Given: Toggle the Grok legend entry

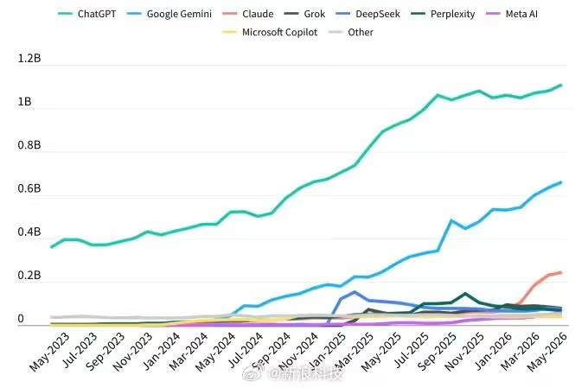Looking at the screenshot, I should [304, 14].
